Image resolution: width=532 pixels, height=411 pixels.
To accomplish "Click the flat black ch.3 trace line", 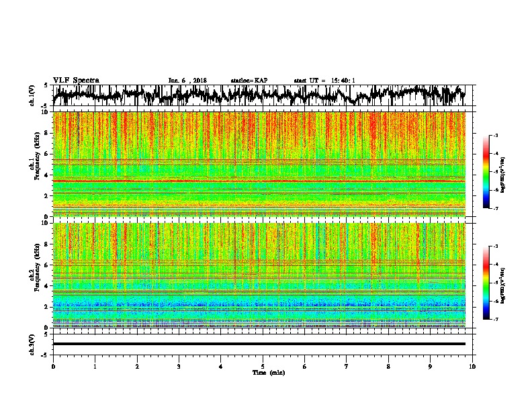I will 259,344.
